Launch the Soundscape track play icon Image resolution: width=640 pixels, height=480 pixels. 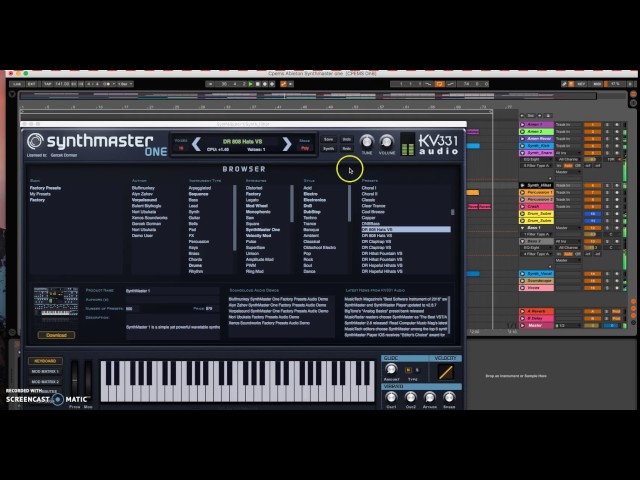[522, 281]
